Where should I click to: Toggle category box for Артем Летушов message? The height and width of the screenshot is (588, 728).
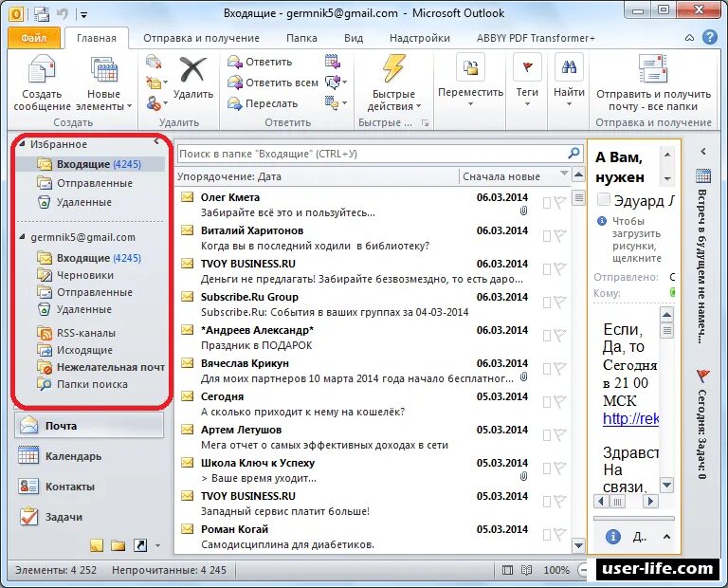[547, 435]
